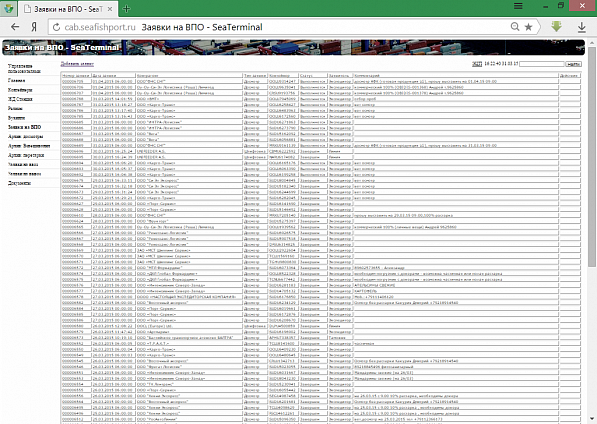
Task: Click the search text field next to Найти
Action: pyautogui.click(x=542, y=64)
